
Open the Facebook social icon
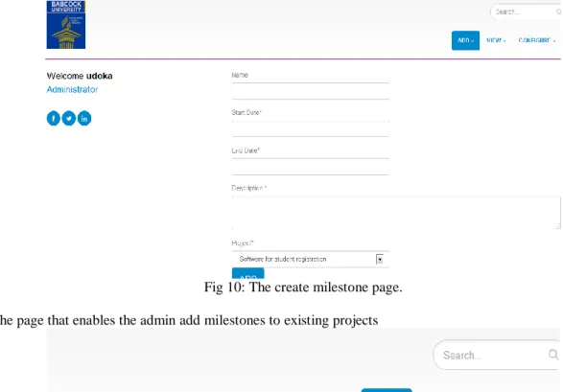coord(53,118)
